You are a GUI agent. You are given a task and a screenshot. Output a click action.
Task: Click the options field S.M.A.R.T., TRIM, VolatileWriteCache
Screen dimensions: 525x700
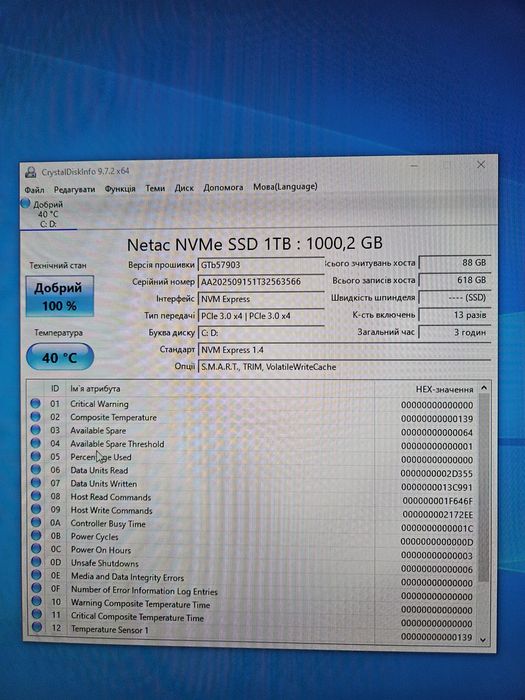click(344, 367)
